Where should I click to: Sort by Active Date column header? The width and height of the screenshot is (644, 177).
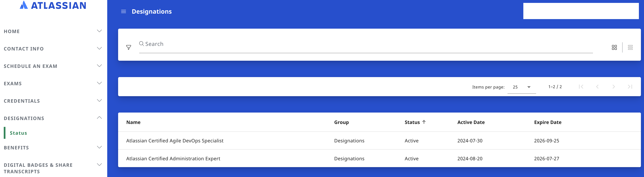471,122
